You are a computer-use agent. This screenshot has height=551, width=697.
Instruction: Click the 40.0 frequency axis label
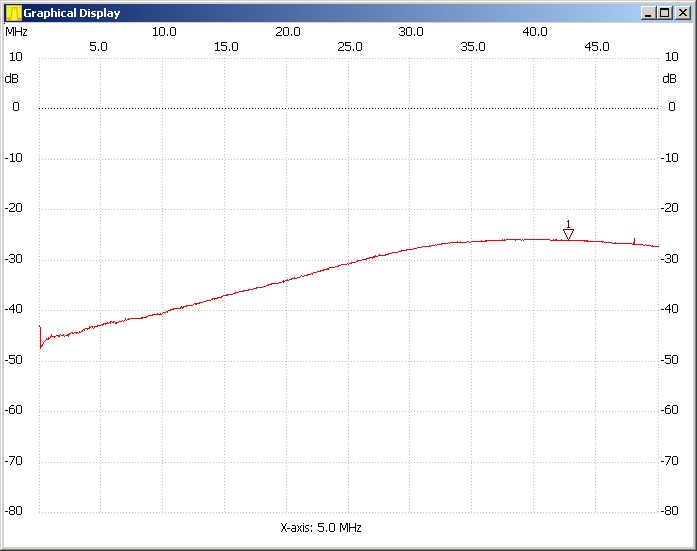(535, 32)
